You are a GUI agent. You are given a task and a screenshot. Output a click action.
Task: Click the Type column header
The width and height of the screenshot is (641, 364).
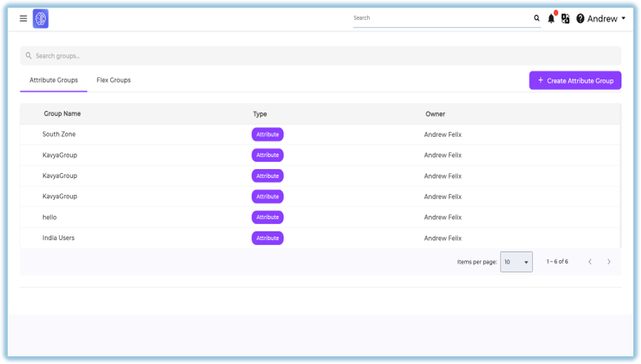coord(260,114)
